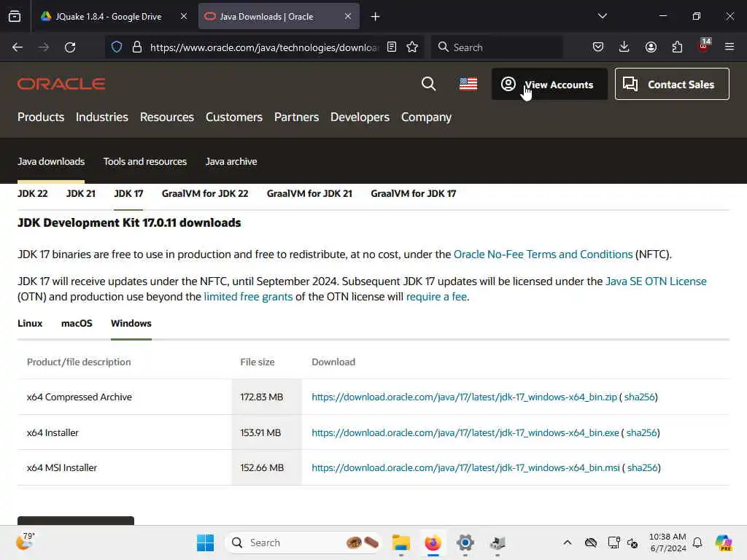Click the Oracle site search magnifier
747x560 pixels.
(x=429, y=84)
